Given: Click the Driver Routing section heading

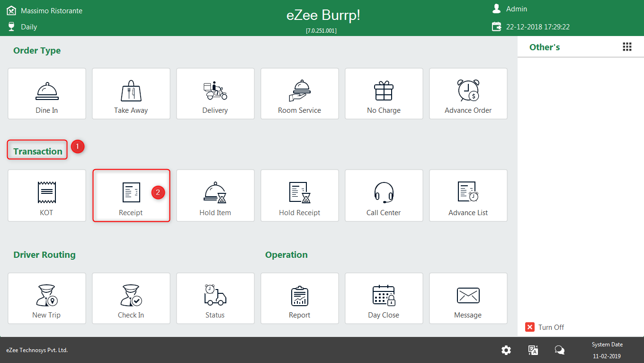Looking at the screenshot, I should [x=45, y=255].
